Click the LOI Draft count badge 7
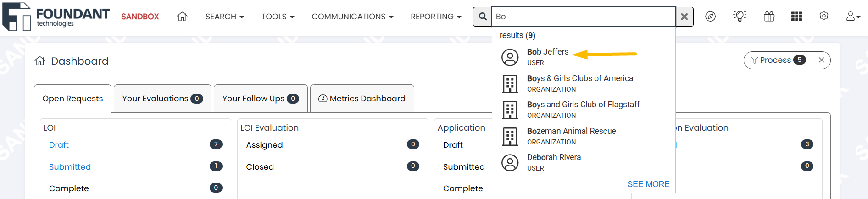 click(x=216, y=144)
